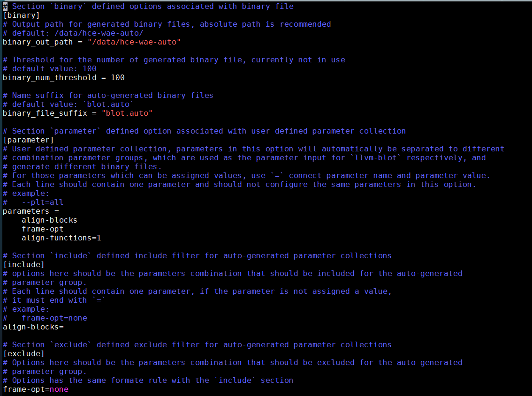Place cursor on "/data/hce-wae-auto" path value
Image resolution: width=532 pixels, height=396 pixels.
[134, 42]
